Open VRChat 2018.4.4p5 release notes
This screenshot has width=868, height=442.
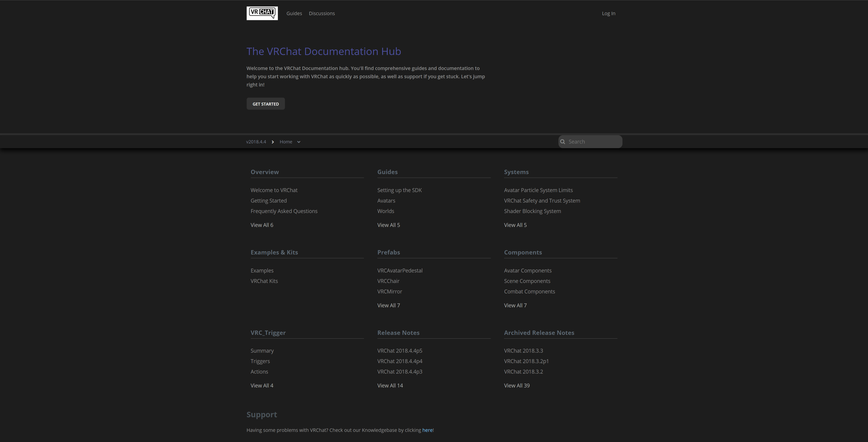400,350
